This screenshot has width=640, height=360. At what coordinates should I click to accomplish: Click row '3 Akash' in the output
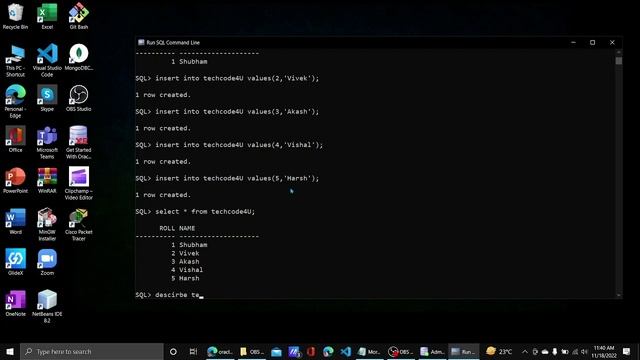(x=185, y=261)
